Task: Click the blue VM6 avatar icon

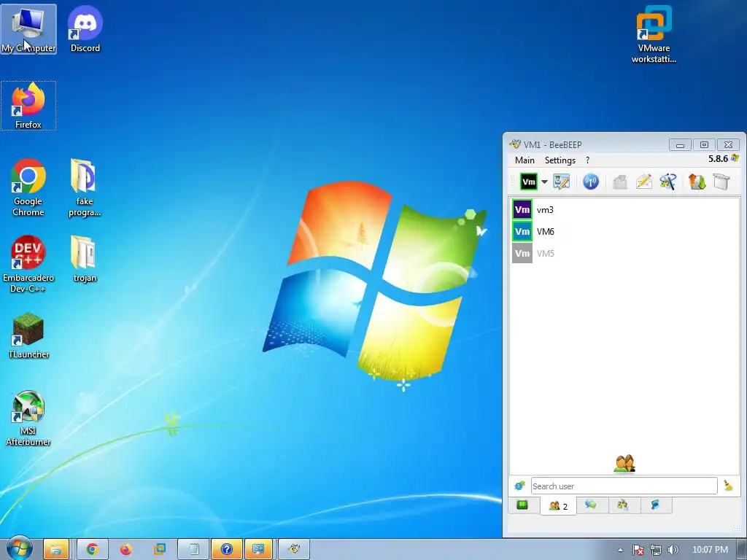Action: click(522, 231)
